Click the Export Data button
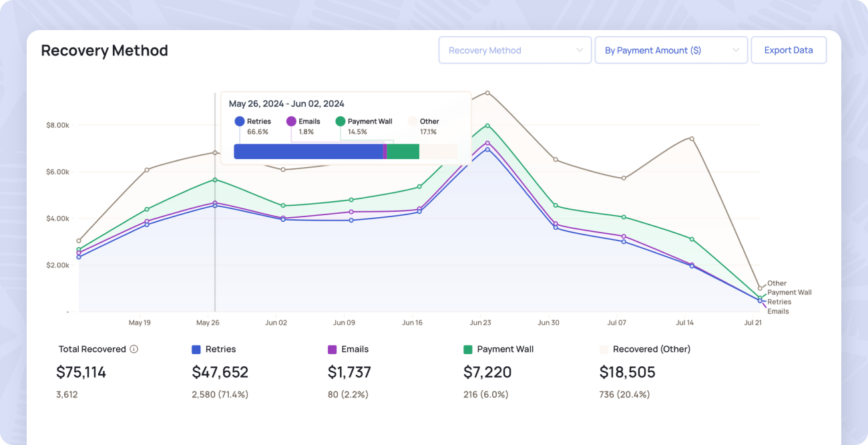Screen dimensions: 868x445 (789, 50)
